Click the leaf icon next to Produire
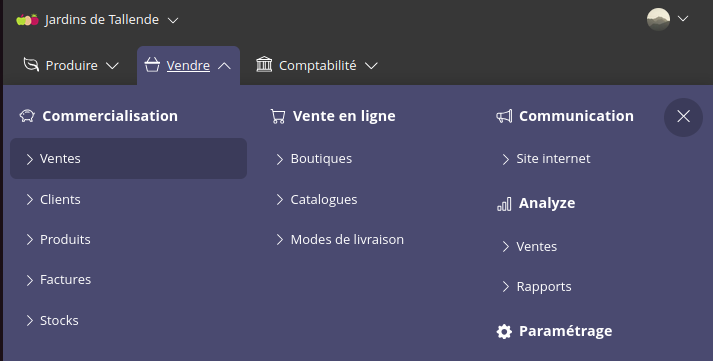This screenshot has width=713, height=361. point(31,65)
